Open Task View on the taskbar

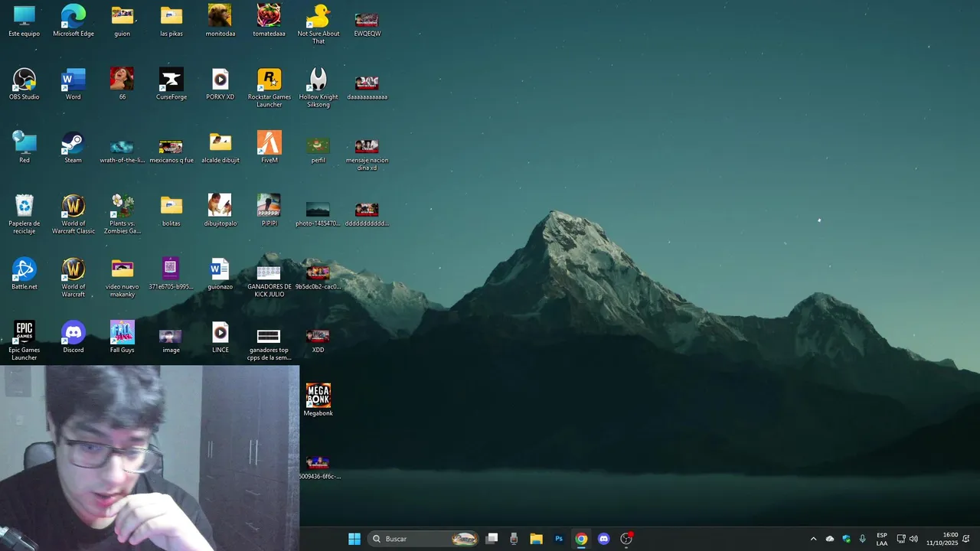pyautogui.click(x=492, y=539)
